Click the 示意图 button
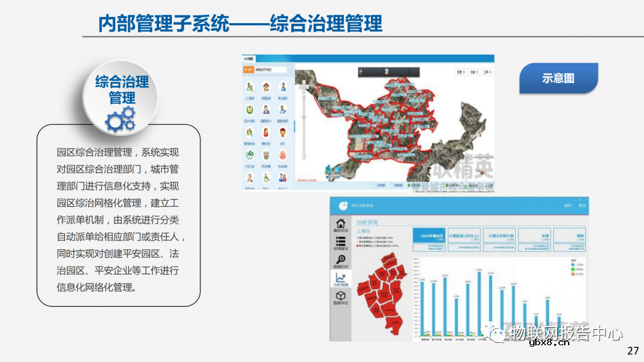The image size is (644, 362). (558, 78)
